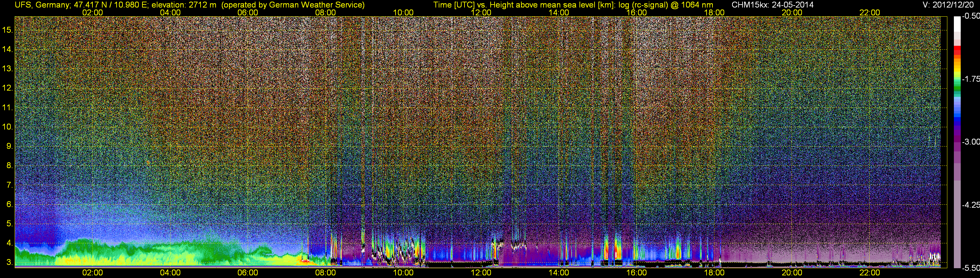Select the "14." km height axis label
This screenshot has width=980, height=278.
[8, 49]
